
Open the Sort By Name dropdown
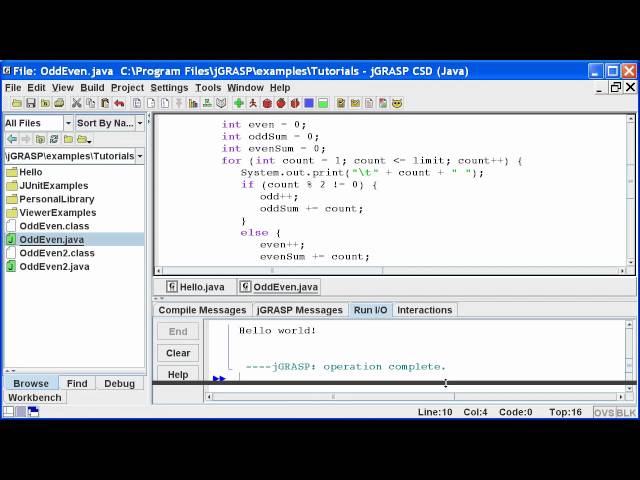(x=140, y=123)
